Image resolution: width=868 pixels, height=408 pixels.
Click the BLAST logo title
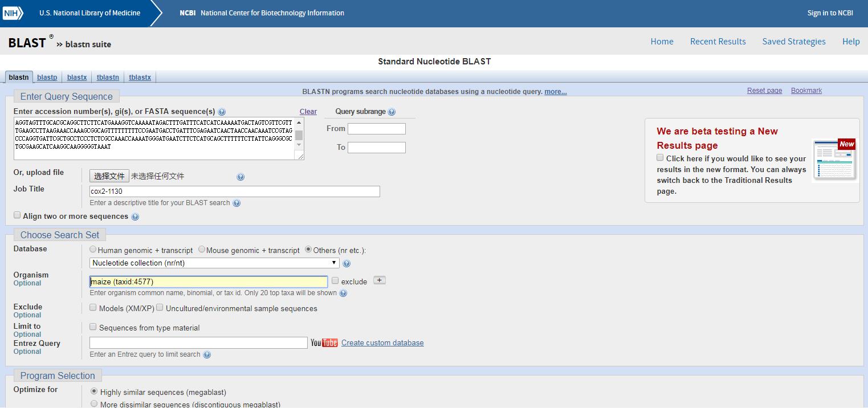[27, 43]
